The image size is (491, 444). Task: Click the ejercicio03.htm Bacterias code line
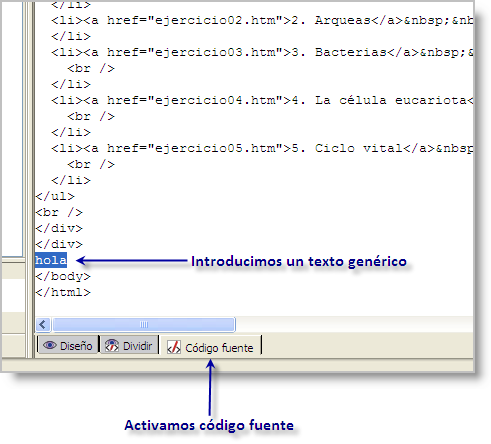262,52
